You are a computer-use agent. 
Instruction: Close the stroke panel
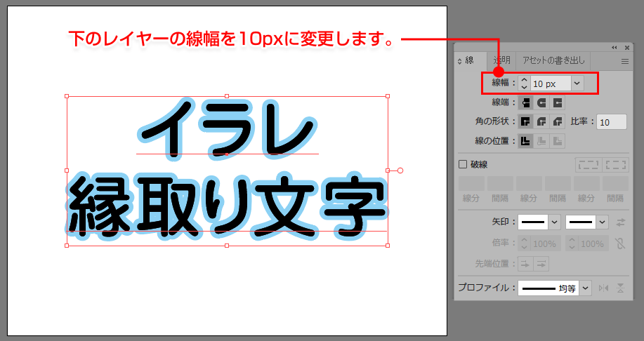tap(626, 48)
